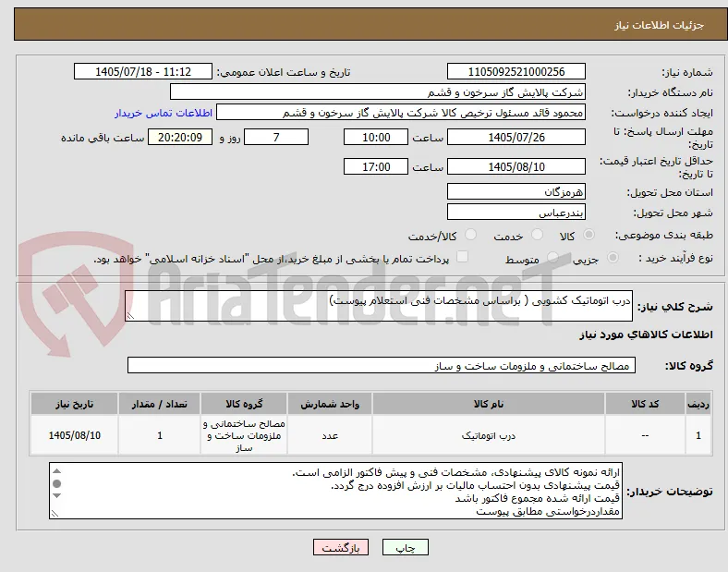Click the table need-date cell 1405/08/10
The width and height of the screenshot is (728, 572).
pyautogui.click(x=74, y=435)
